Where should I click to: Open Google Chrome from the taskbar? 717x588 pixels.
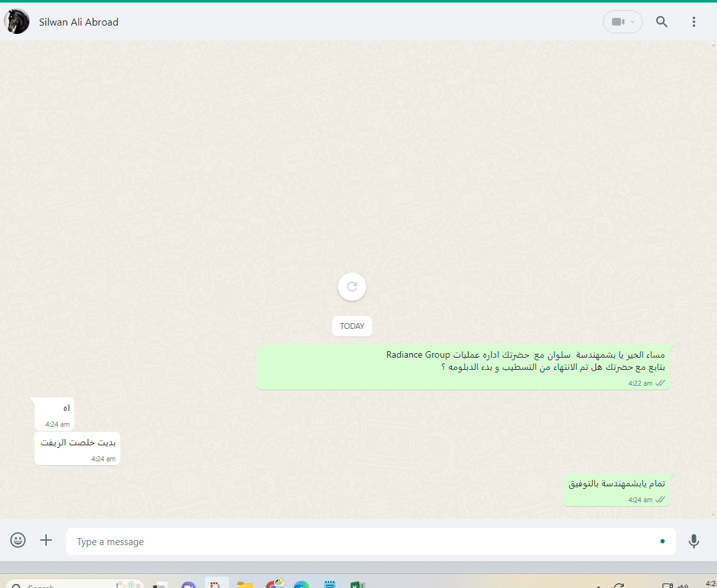click(274, 584)
